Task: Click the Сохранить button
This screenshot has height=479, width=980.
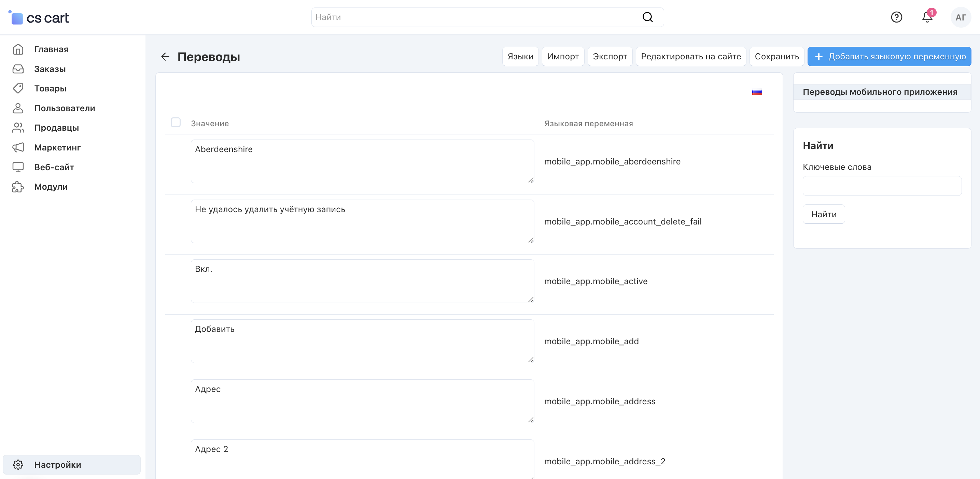Action: point(776,57)
